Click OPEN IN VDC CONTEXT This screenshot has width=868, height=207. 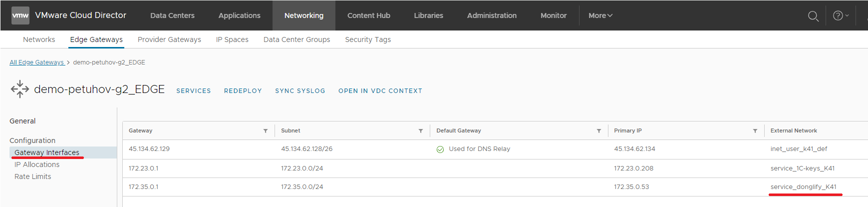380,91
